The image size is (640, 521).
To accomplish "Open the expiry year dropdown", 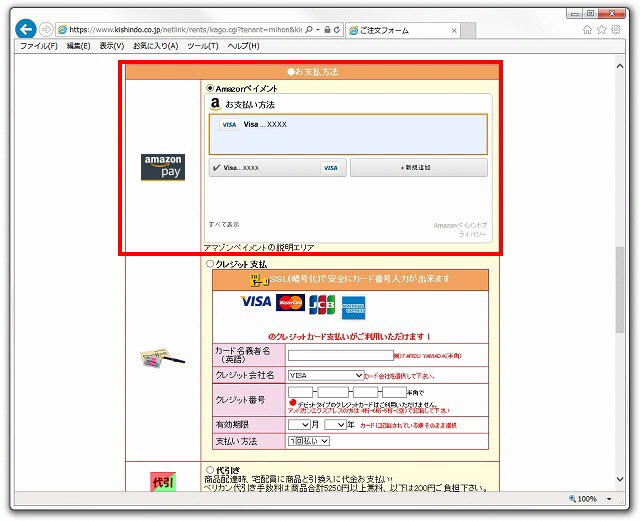I will [x=336, y=425].
